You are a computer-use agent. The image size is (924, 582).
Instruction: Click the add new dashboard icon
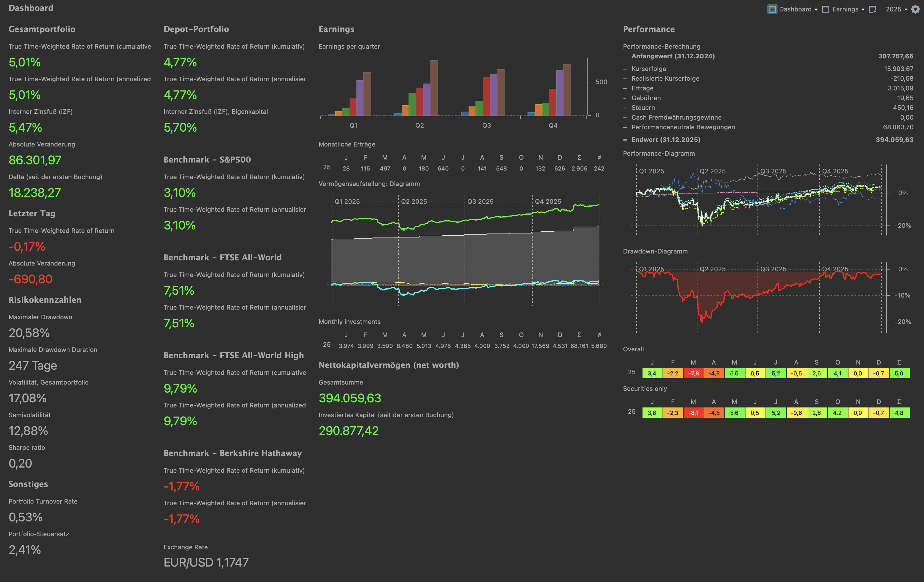[873, 9]
